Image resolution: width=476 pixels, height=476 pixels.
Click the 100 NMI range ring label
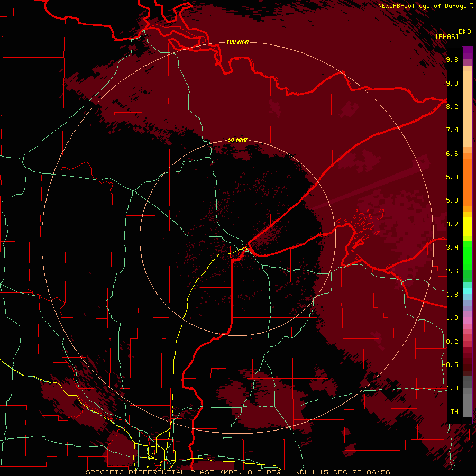[237, 42]
